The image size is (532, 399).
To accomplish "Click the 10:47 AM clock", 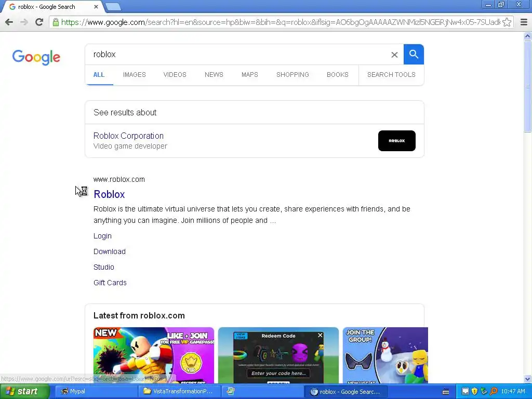I will 513,391.
